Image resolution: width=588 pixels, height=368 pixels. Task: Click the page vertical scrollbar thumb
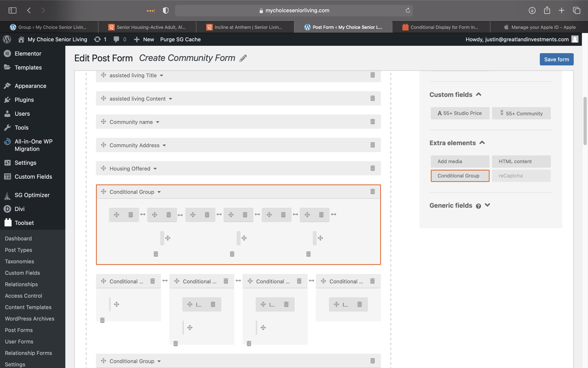click(x=585, y=121)
